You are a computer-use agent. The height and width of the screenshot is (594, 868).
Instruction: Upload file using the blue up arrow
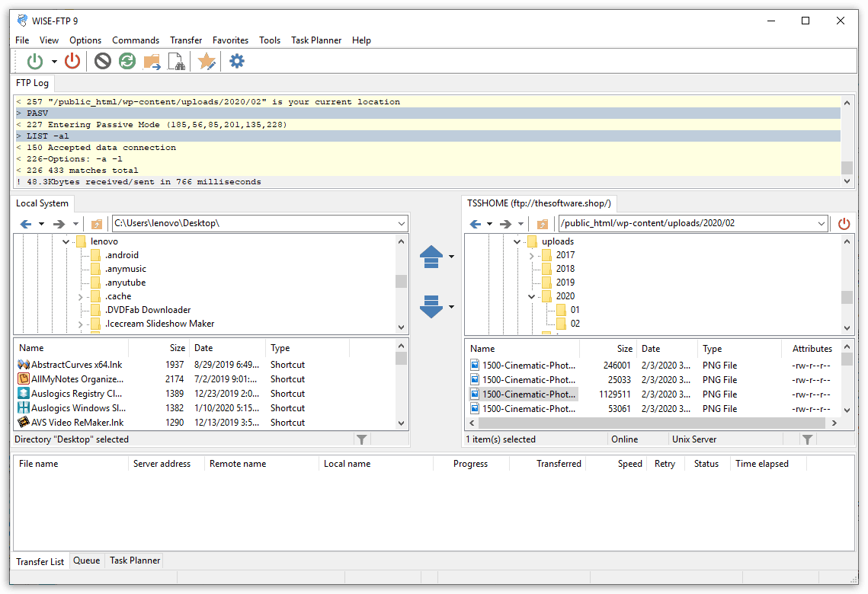[x=431, y=257]
